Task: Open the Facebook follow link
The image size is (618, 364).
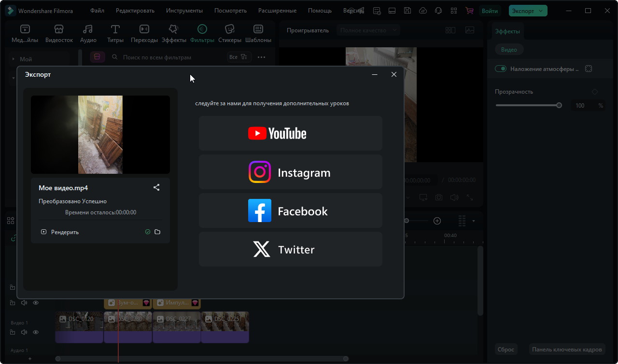Action: pos(291,210)
